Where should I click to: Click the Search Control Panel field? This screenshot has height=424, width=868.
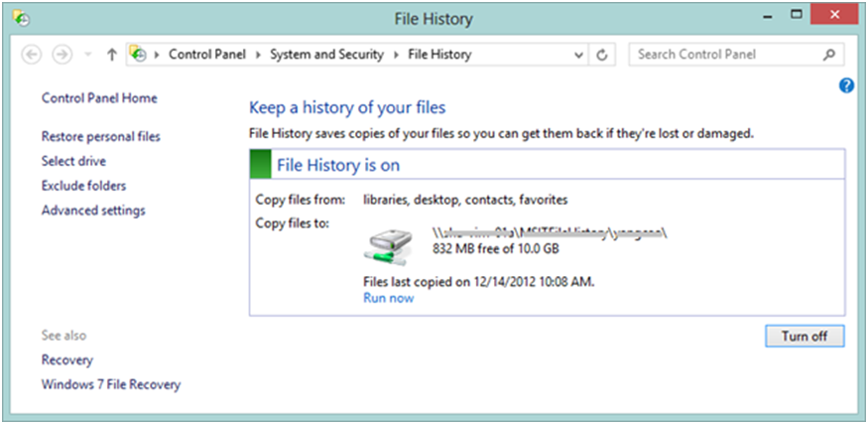736,55
